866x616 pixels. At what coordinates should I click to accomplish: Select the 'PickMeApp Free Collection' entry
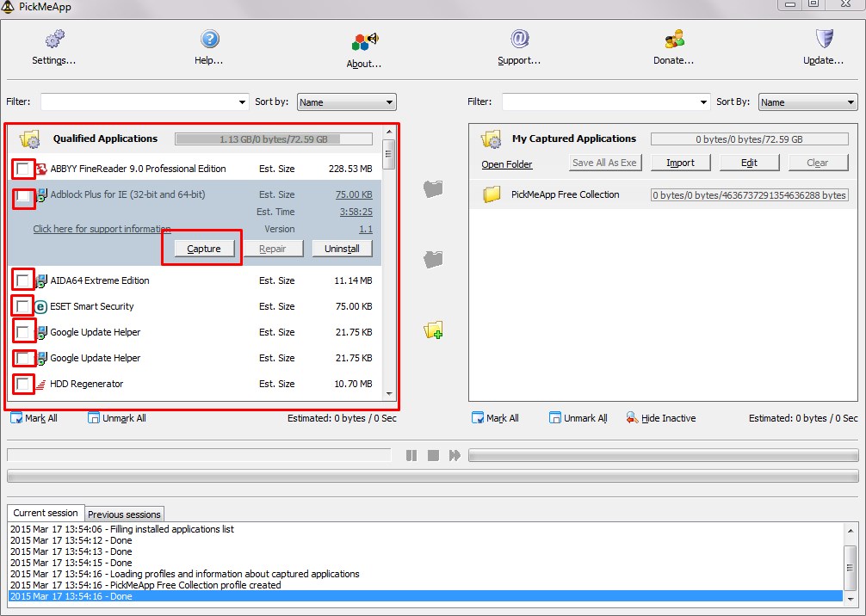click(x=664, y=194)
